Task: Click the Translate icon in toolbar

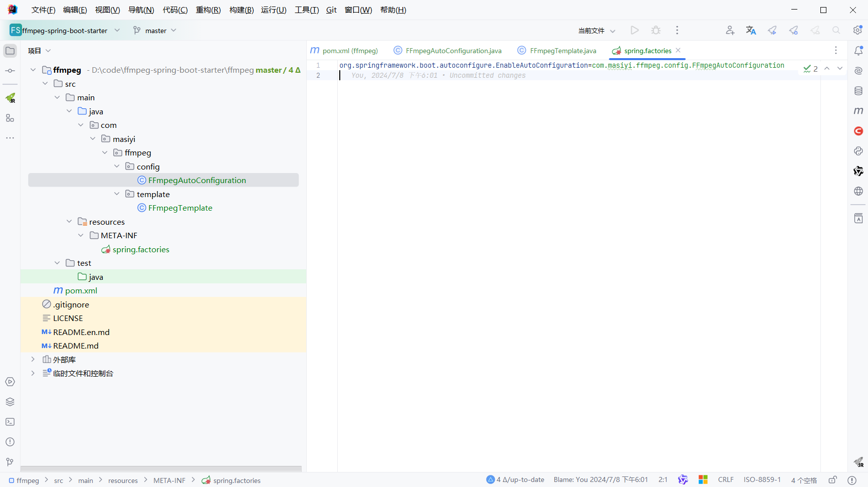Action: (751, 30)
